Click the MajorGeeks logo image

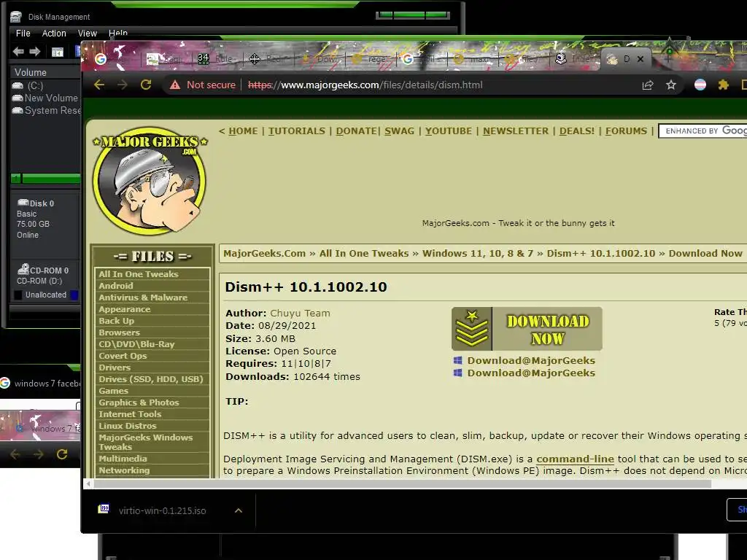pyautogui.click(x=150, y=181)
